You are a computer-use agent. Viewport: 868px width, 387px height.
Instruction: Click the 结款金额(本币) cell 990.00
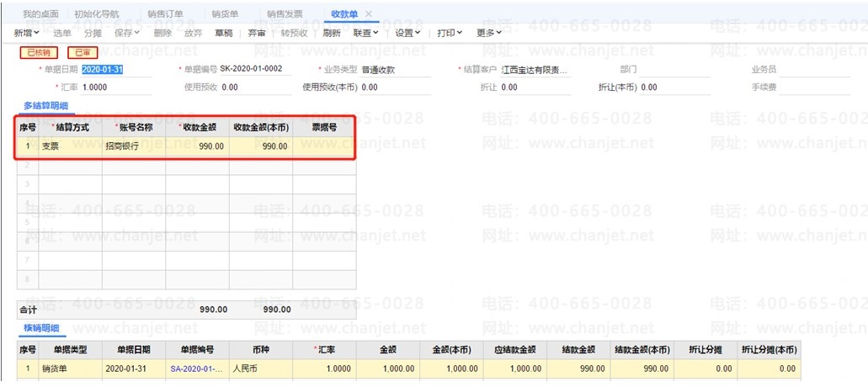pos(642,368)
